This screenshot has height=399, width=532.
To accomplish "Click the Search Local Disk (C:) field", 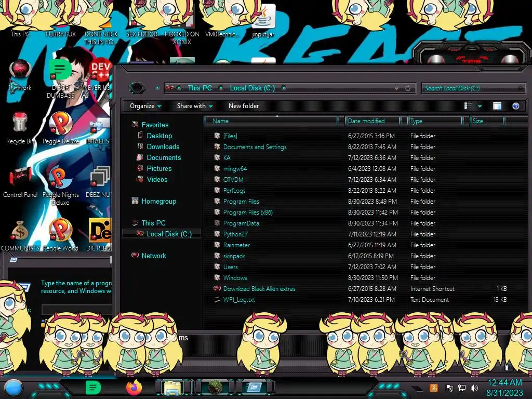I will click(473, 88).
